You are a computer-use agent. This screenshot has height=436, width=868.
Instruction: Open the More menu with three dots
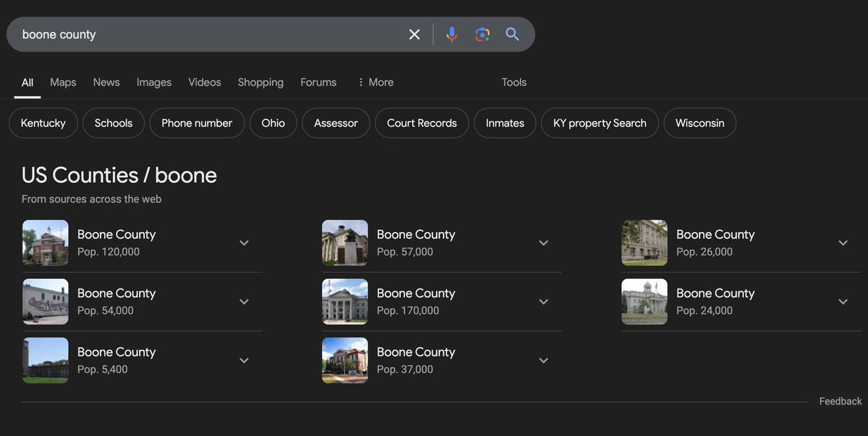375,82
